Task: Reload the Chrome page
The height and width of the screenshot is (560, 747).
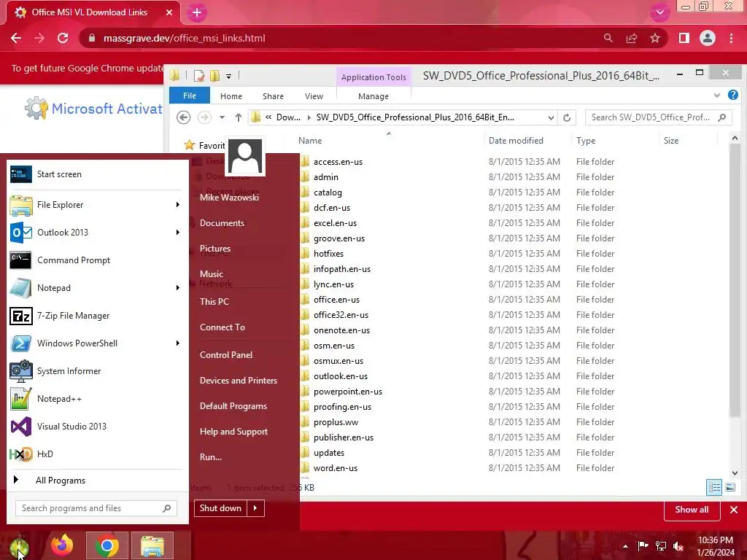Action: click(x=63, y=38)
